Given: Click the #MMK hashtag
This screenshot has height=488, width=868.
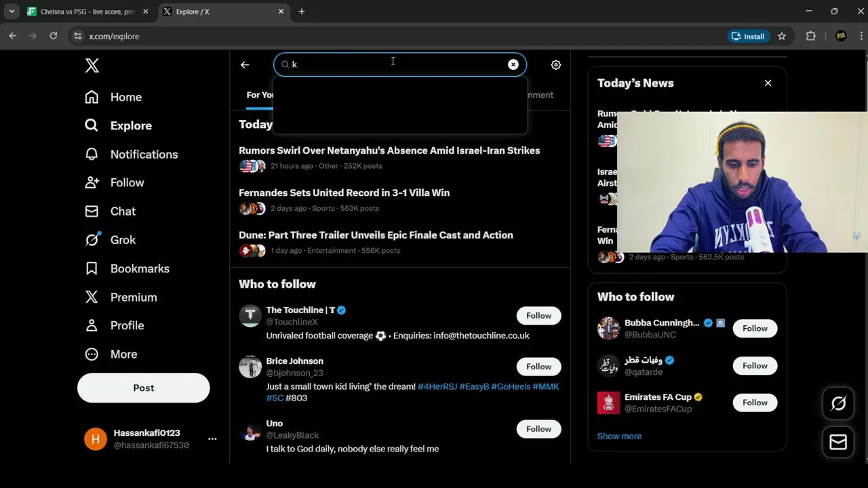Looking at the screenshot, I should click(x=546, y=386).
